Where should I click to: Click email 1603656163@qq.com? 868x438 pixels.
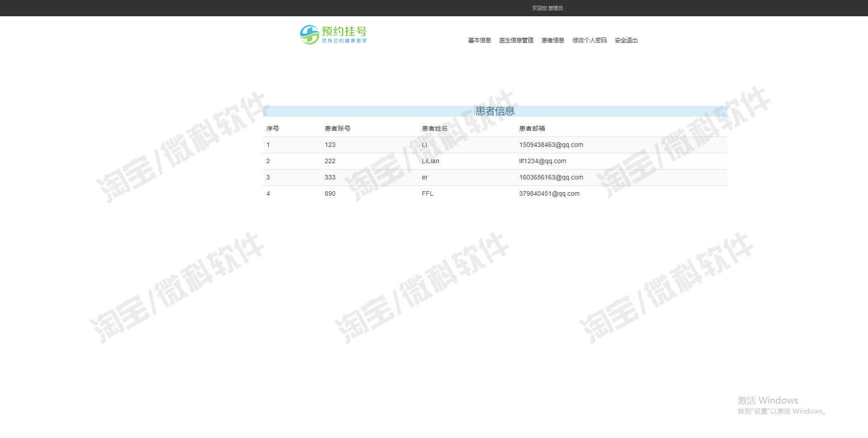click(x=551, y=177)
